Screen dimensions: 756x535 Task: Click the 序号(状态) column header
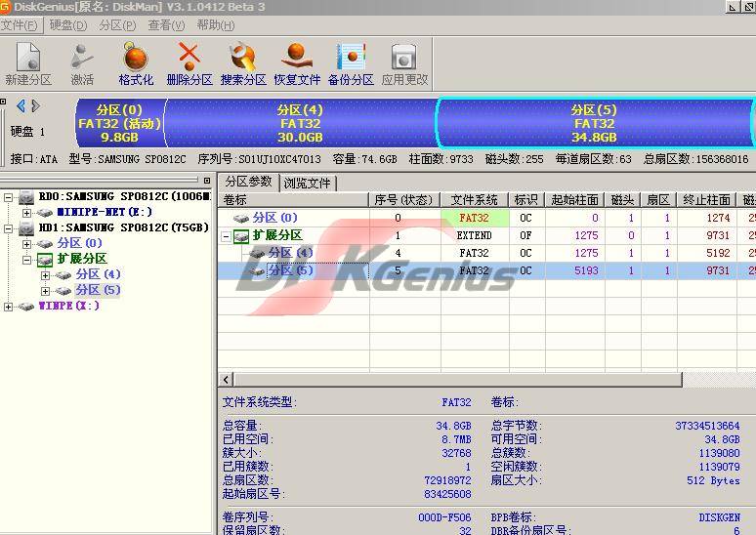pyautogui.click(x=404, y=200)
